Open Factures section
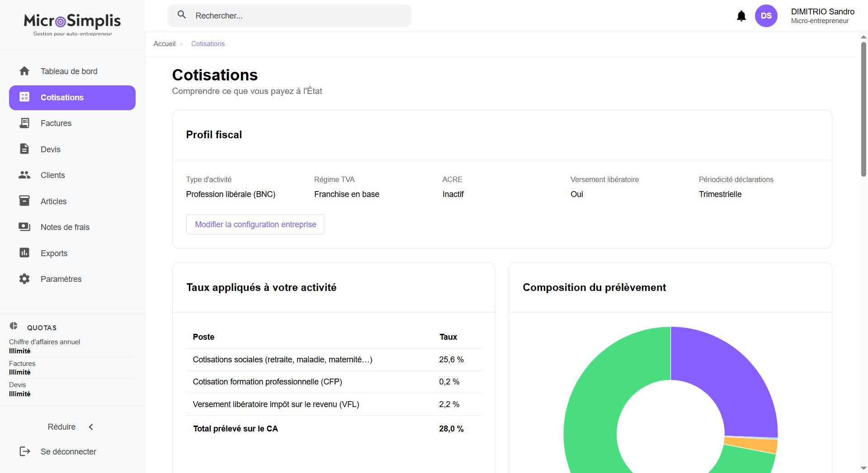 (72, 123)
